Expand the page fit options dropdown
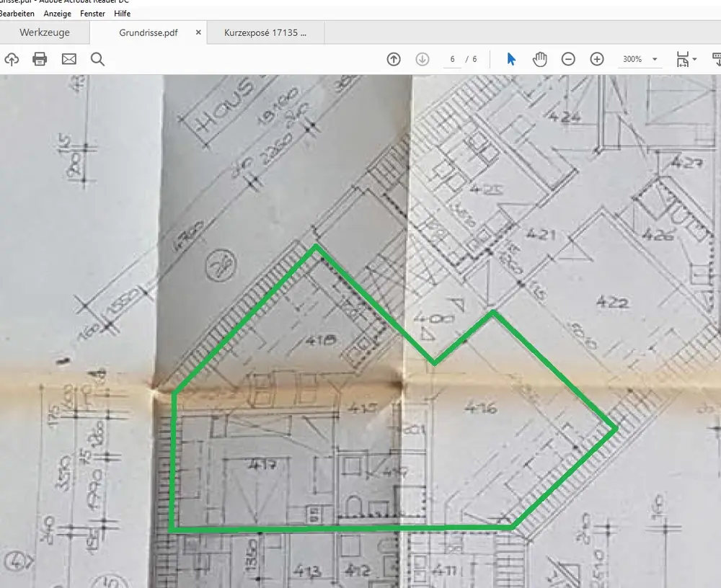This screenshot has width=721, height=588. tap(694, 60)
